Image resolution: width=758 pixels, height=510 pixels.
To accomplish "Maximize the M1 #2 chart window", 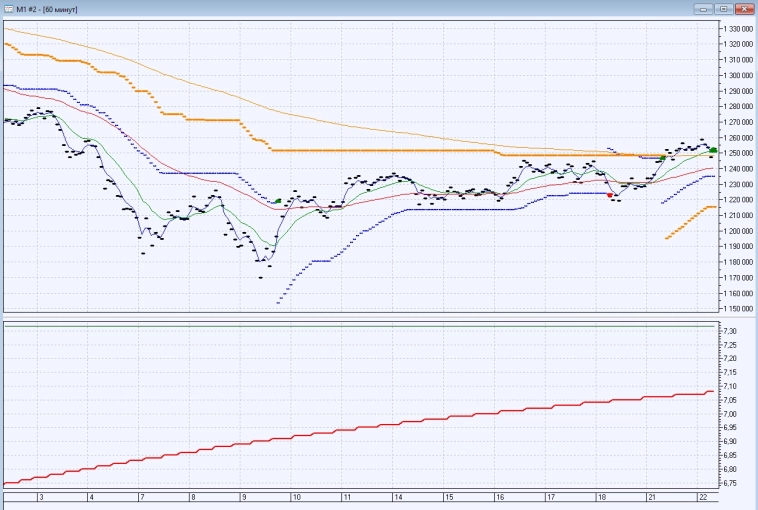I will [722, 9].
